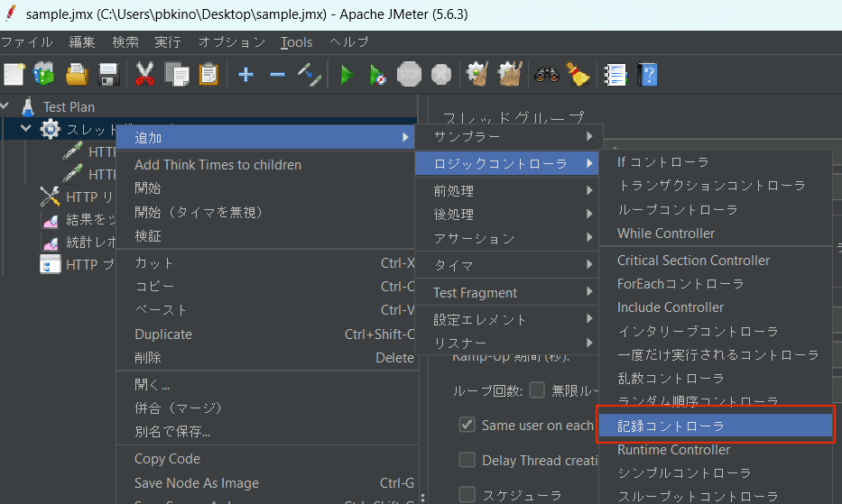Choose トランザクションコントローラ
The height and width of the screenshot is (504, 842).
click(x=716, y=185)
